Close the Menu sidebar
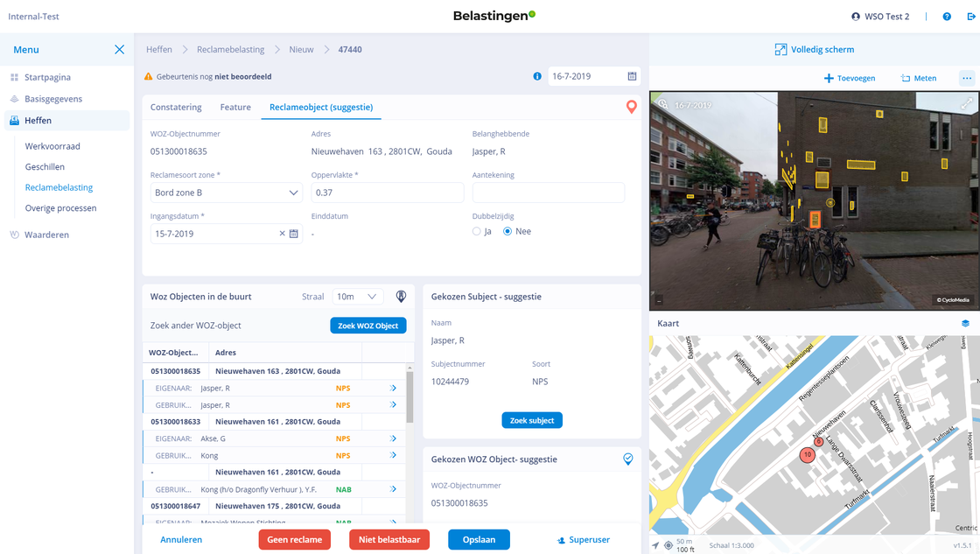Image resolution: width=980 pixels, height=554 pixels. [119, 49]
